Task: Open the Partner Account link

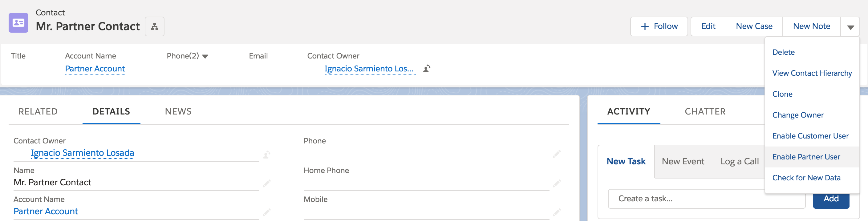Action: pyautogui.click(x=46, y=211)
